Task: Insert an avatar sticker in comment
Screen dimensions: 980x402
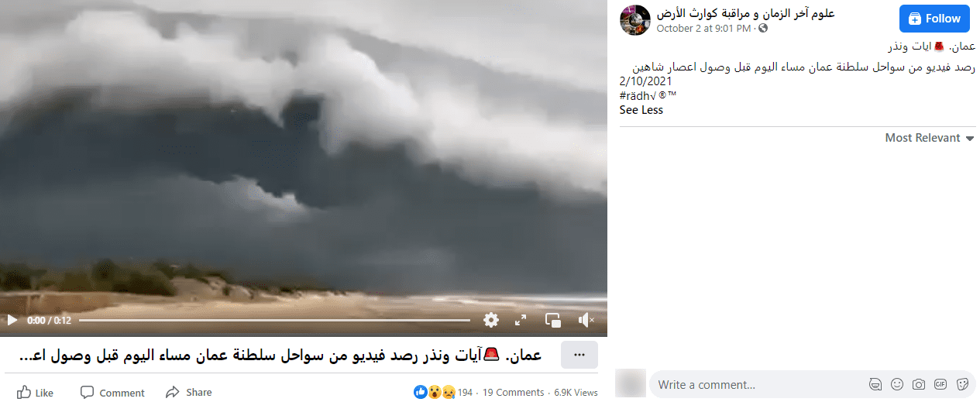Action: point(875,384)
